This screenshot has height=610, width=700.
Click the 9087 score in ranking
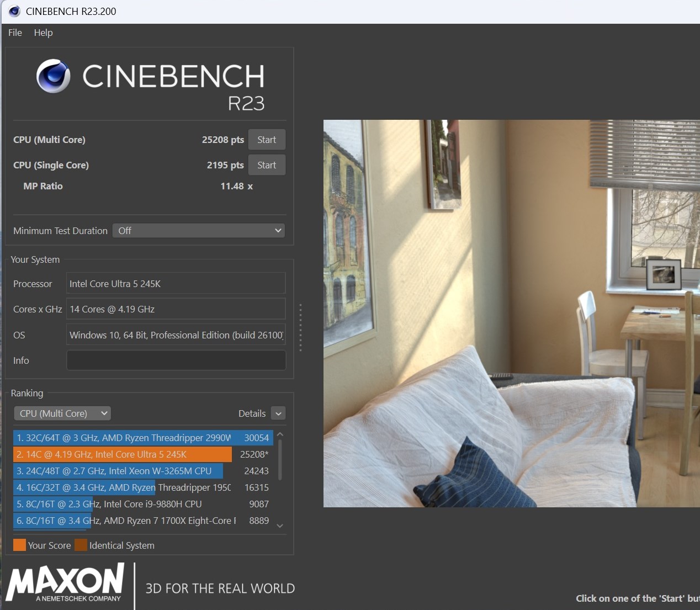click(259, 504)
